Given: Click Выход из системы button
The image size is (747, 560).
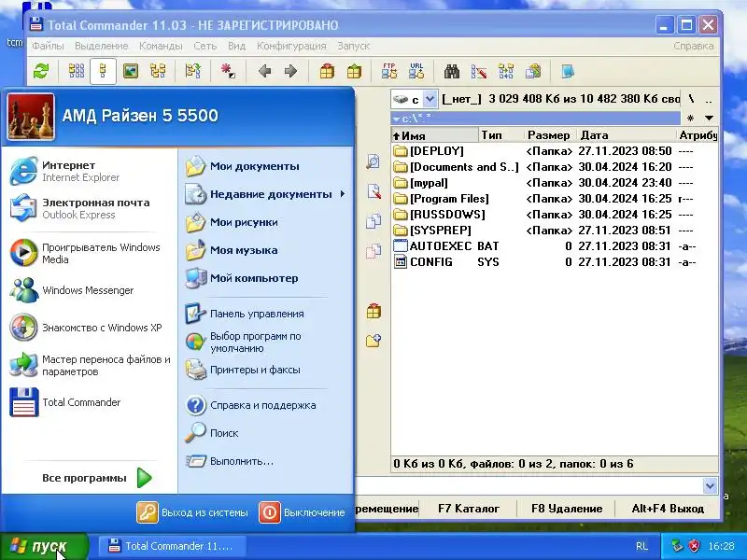Looking at the screenshot, I should tap(192, 512).
